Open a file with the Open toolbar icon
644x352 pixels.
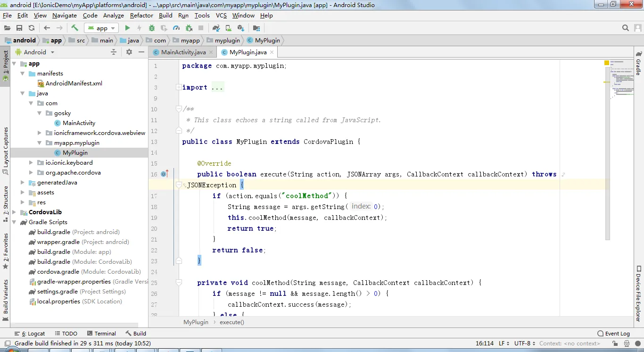tap(7, 28)
